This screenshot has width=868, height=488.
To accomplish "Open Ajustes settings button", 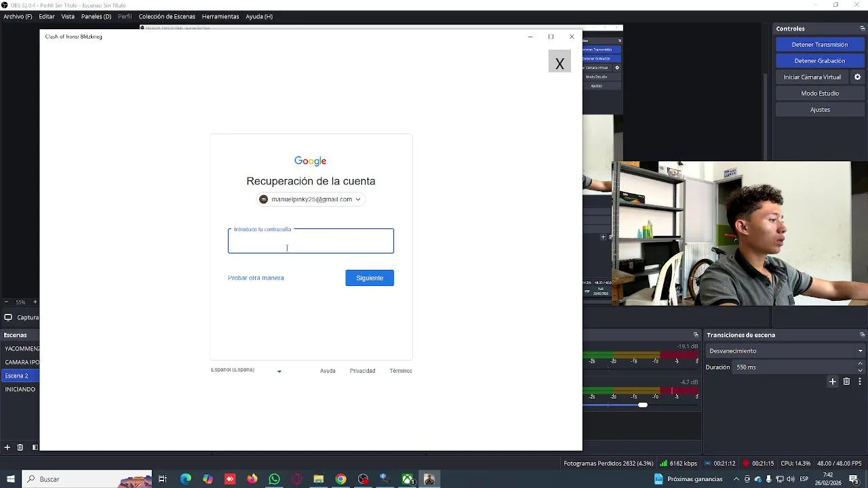I will click(820, 110).
